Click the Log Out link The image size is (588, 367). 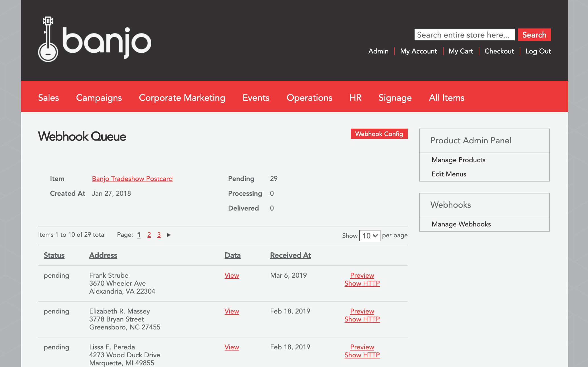tap(538, 51)
